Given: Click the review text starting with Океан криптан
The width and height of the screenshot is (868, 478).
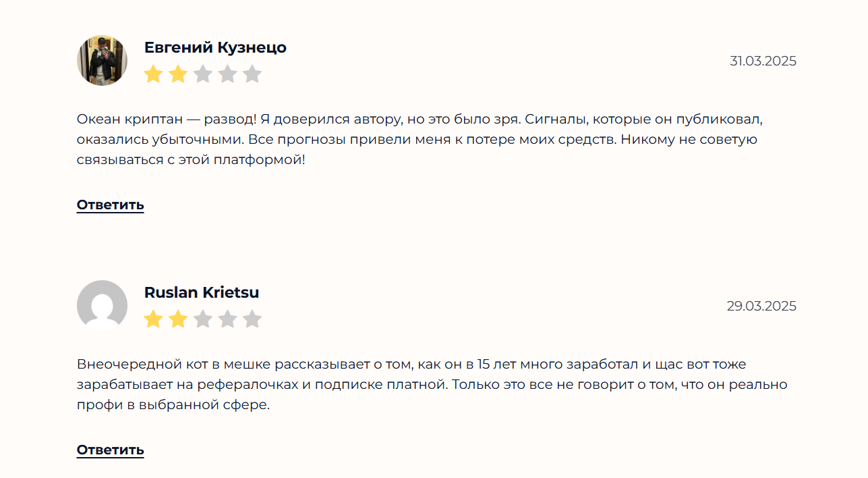Looking at the screenshot, I should pyautogui.click(x=419, y=140).
